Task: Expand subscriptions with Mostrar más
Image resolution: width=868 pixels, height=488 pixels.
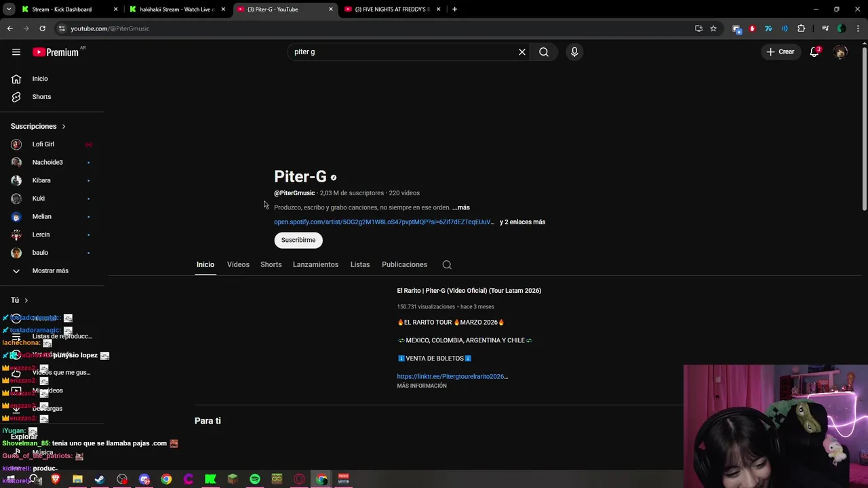Action: (x=50, y=271)
